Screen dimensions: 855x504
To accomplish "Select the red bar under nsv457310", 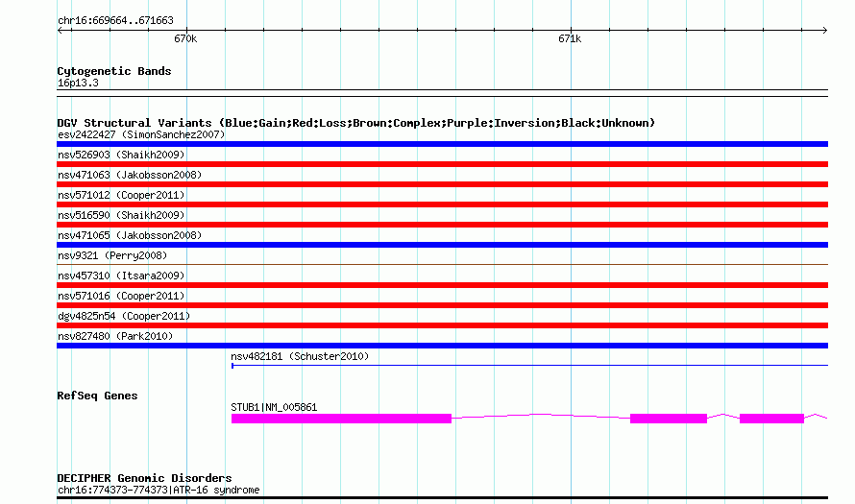I will pyautogui.click(x=442, y=285).
